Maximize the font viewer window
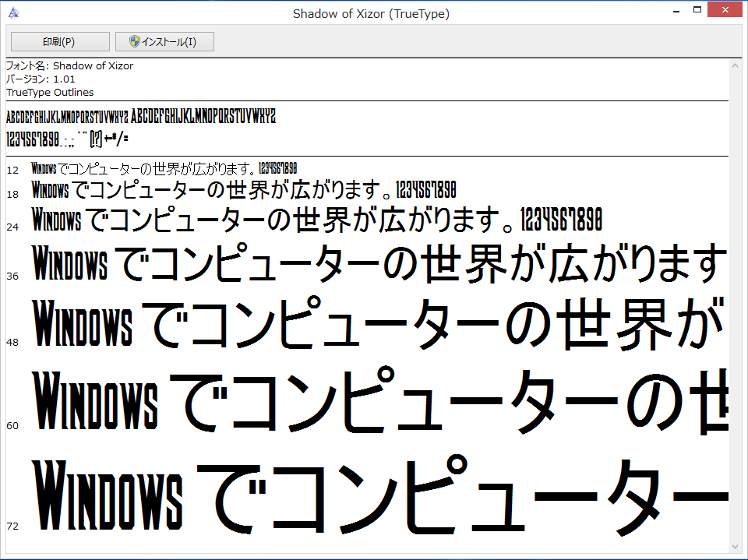 (x=697, y=10)
